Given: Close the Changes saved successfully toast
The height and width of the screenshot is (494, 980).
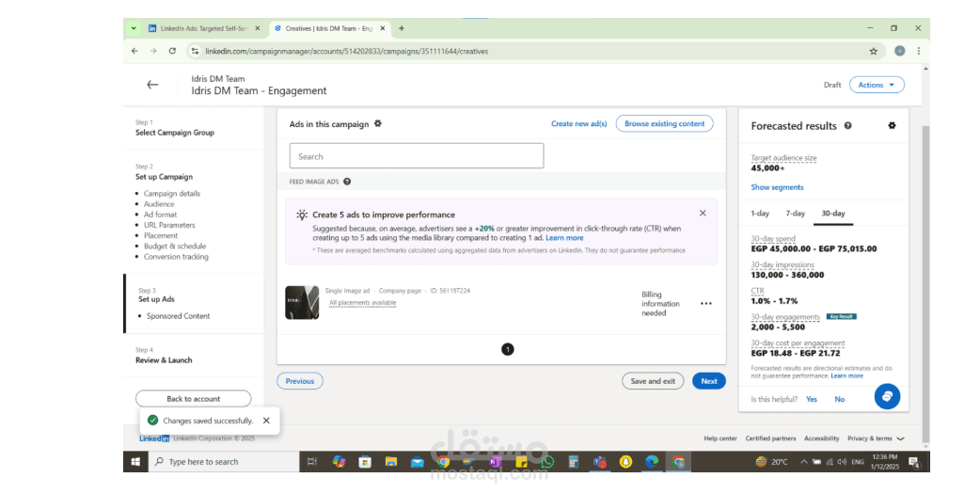Looking at the screenshot, I should 266,421.
